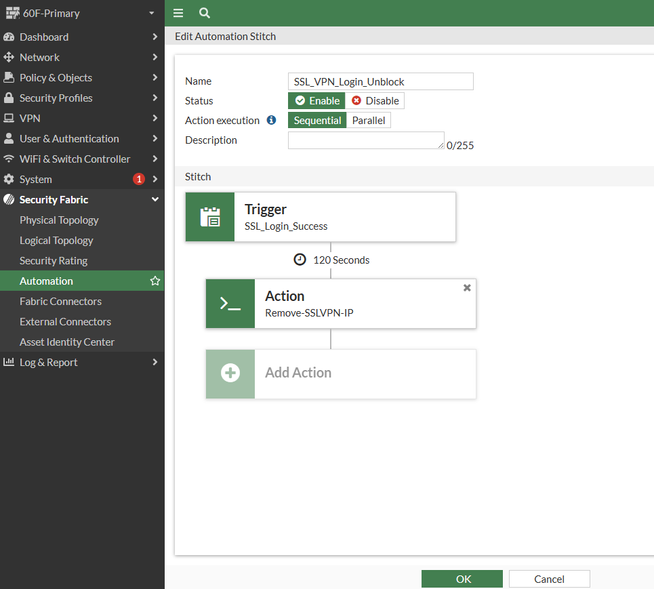Click the Action execution info icon
Viewport: 654px width, 589px height.
pyautogui.click(x=271, y=120)
